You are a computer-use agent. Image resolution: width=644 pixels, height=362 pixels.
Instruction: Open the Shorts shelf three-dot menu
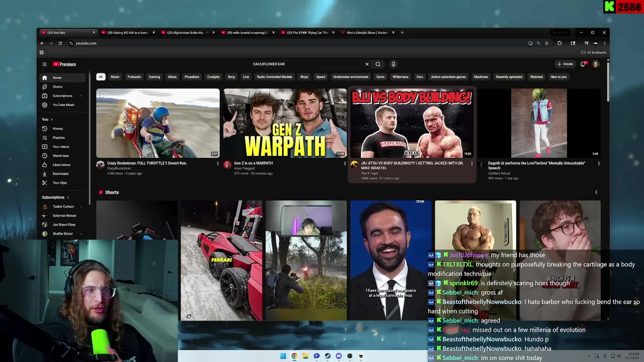[x=596, y=193]
